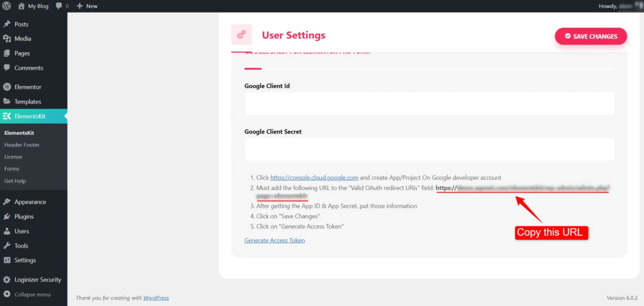Click the Comments icon in sidebar
Screen dimensions: 644x306
[7, 67]
